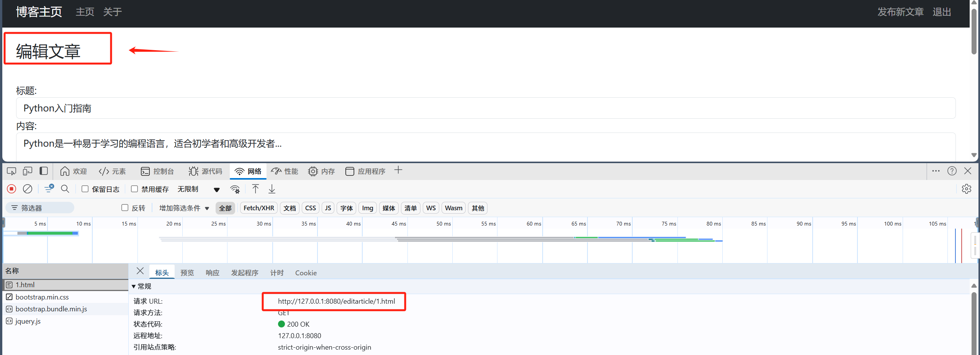Toggle device emulation icon
980x355 pixels.
[x=28, y=171]
